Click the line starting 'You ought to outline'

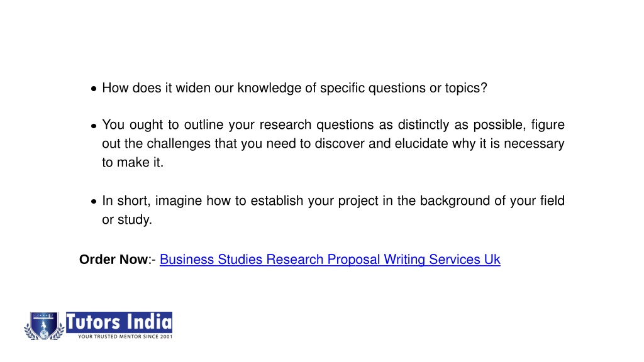point(333,124)
